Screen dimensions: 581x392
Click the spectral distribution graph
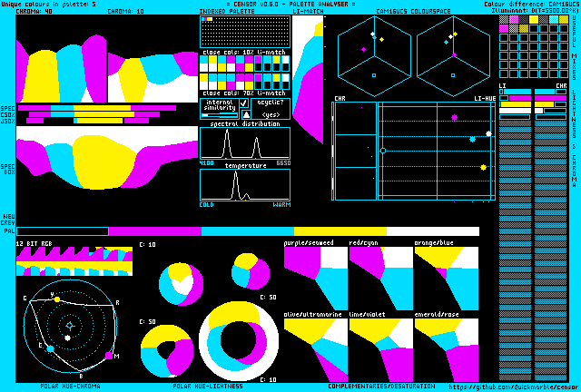(245, 143)
